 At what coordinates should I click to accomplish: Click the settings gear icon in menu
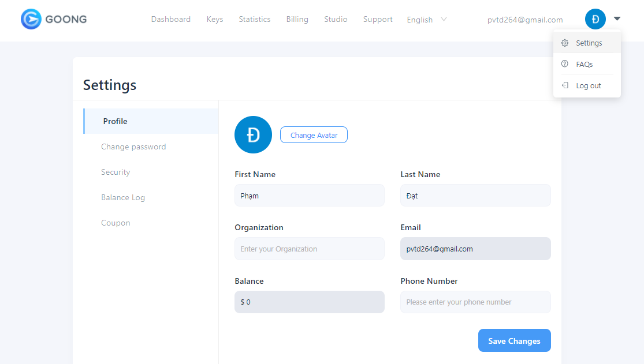click(x=565, y=43)
